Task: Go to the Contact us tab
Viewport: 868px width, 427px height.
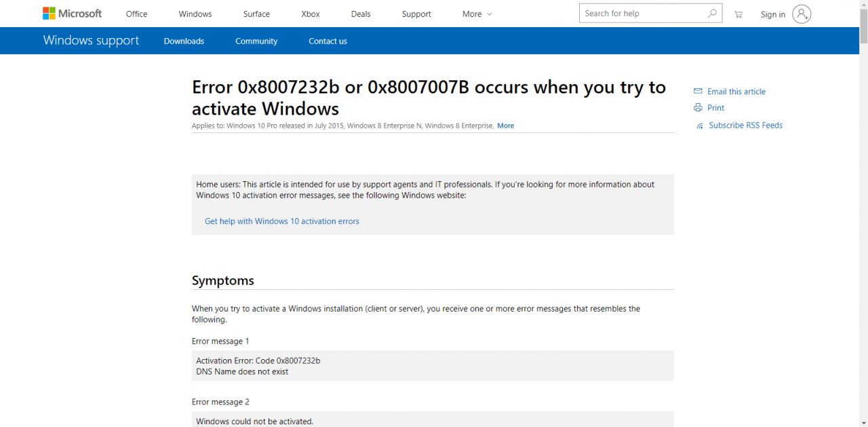Action: 328,41
